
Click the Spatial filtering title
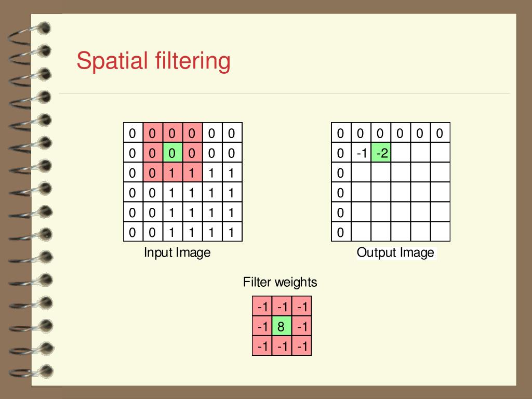[x=153, y=61]
